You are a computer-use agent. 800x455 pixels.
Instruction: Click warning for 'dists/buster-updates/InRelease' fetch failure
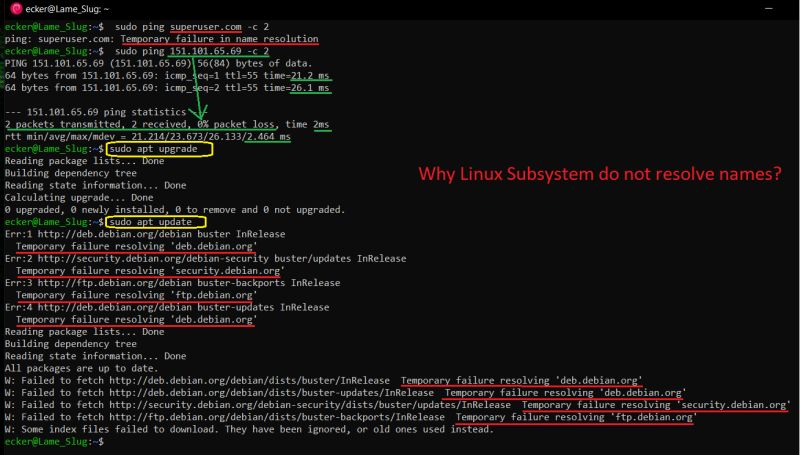pyautogui.click(x=345, y=393)
